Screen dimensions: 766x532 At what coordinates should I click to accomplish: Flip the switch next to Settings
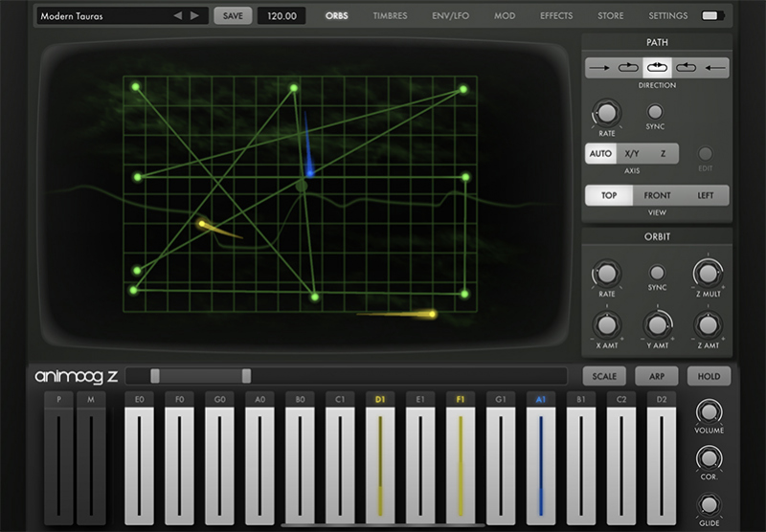pyautogui.click(x=712, y=16)
